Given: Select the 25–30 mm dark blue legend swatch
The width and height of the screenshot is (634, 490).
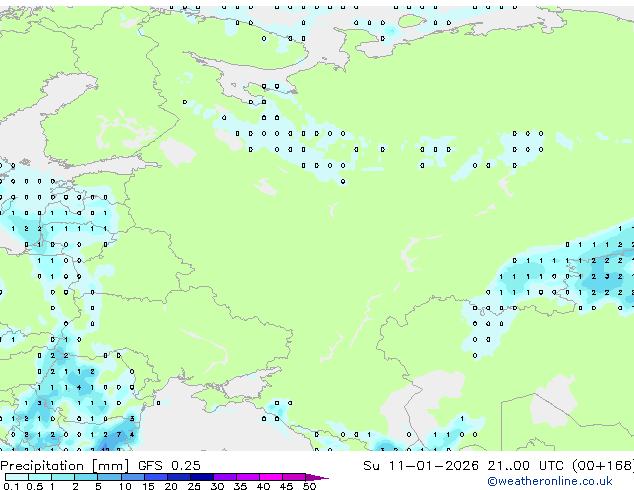Looking at the screenshot, I should 201,477.
